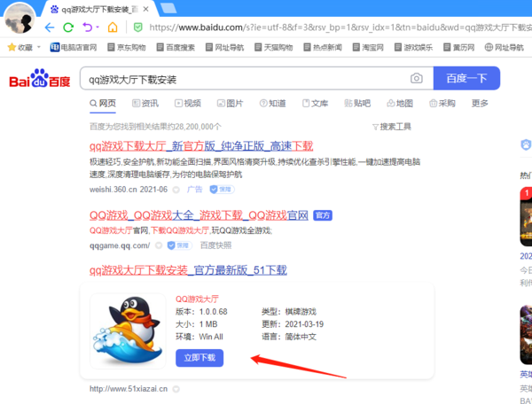The height and width of the screenshot is (404, 532).
Task: Expand the 收藏 dropdown arrow
Action: (39, 47)
